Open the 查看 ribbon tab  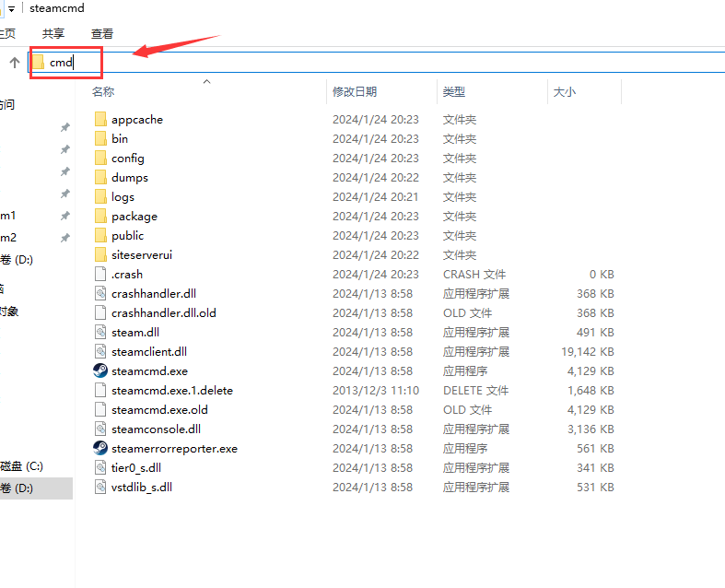point(102,33)
